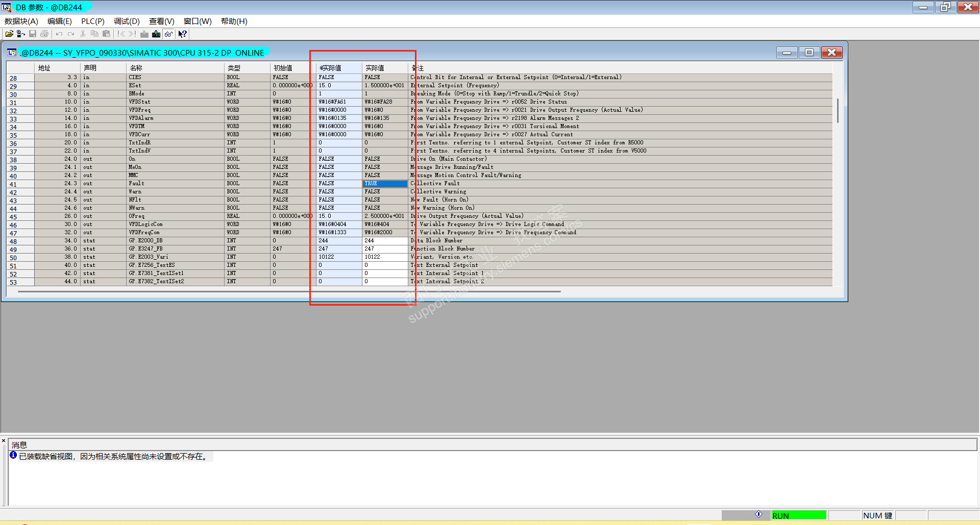The height and width of the screenshot is (525, 980).
Task: Undo the last change
Action: point(59,34)
